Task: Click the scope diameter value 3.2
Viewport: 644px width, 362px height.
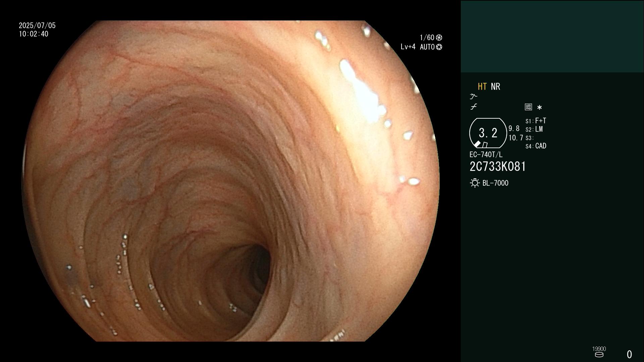Action: 488,133
